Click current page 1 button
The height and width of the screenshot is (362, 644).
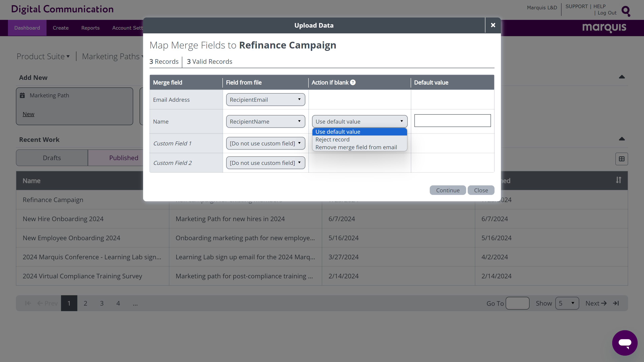pos(69,303)
